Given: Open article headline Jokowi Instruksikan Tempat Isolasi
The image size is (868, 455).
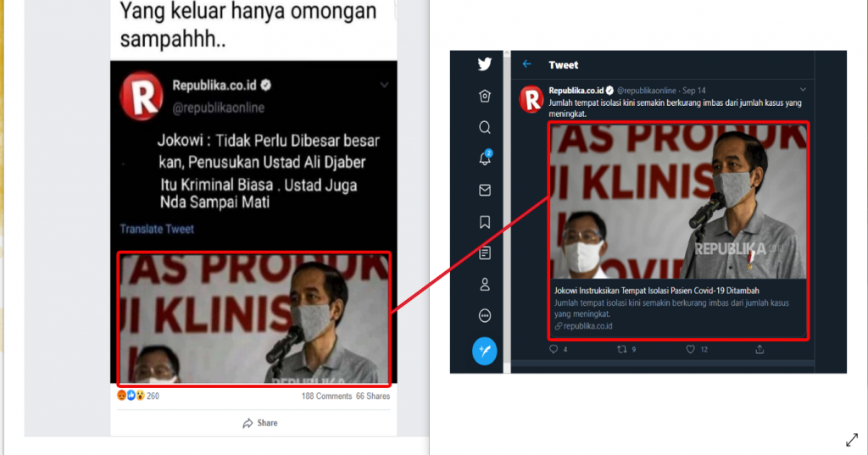Looking at the screenshot, I should [657, 291].
